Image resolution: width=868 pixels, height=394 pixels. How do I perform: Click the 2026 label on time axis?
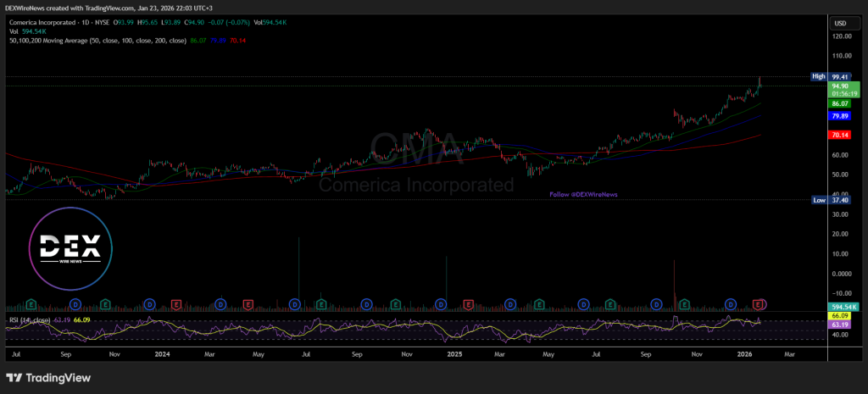coord(744,353)
